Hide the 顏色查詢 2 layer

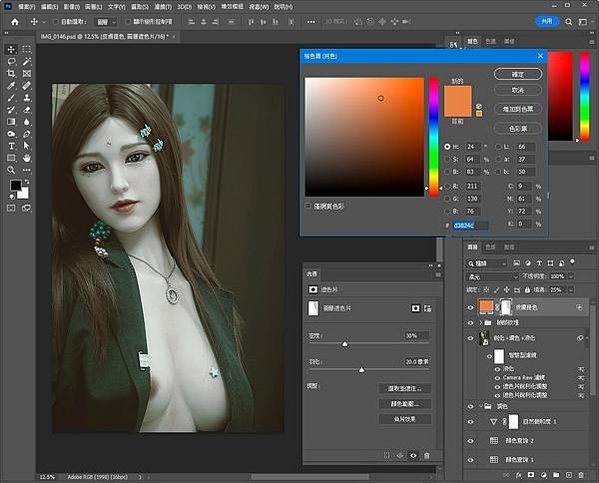470,441
